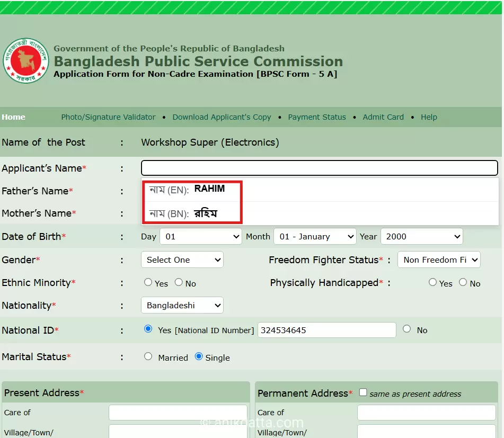The width and height of the screenshot is (504, 438).
Task: Focus Present Address Village/Town field
Action: click(178, 431)
